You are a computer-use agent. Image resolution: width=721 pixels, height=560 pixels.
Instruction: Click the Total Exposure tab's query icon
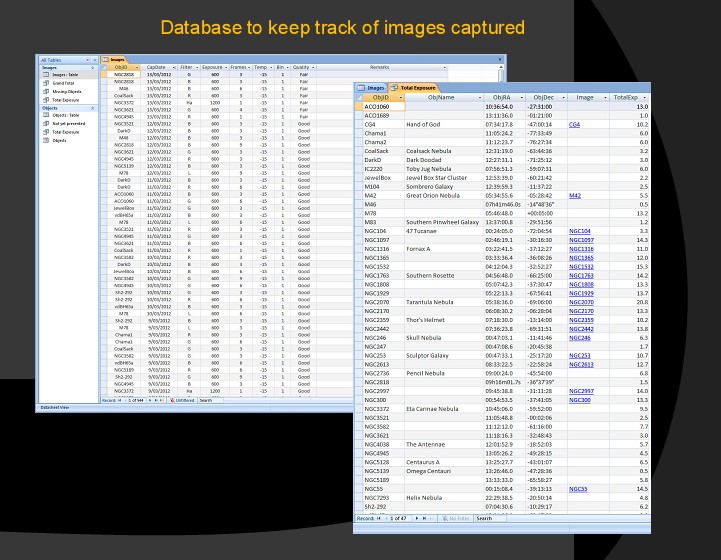pos(394,88)
